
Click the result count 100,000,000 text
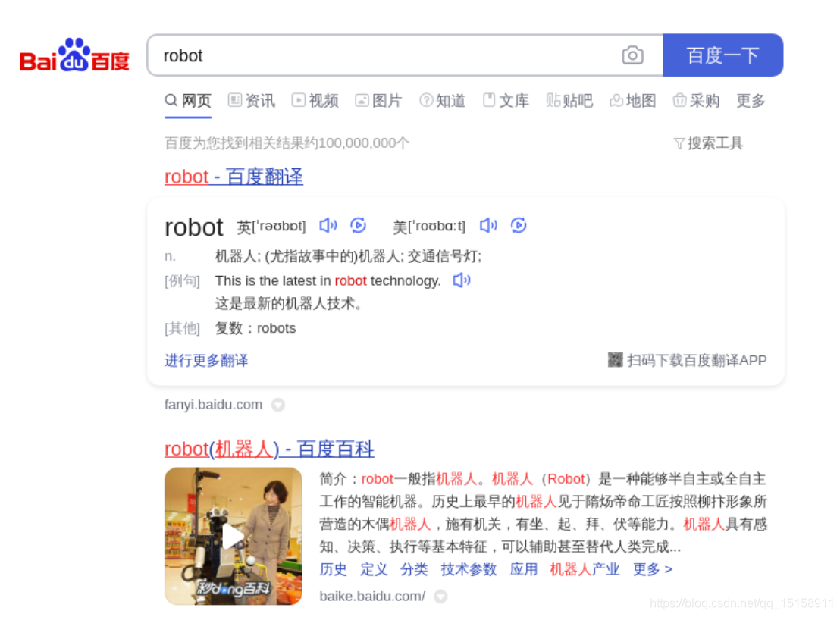point(357,143)
